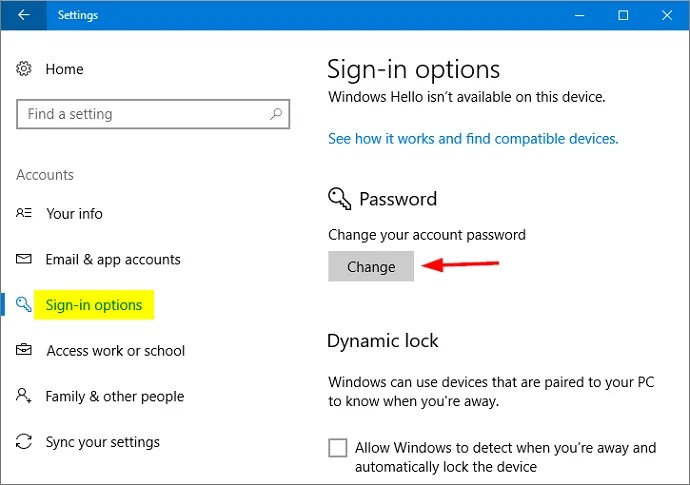The width and height of the screenshot is (690, 485).
Task: Enable the dynamic lock detection checkbox
Action: pyautogui.click(x=338, y=448)
